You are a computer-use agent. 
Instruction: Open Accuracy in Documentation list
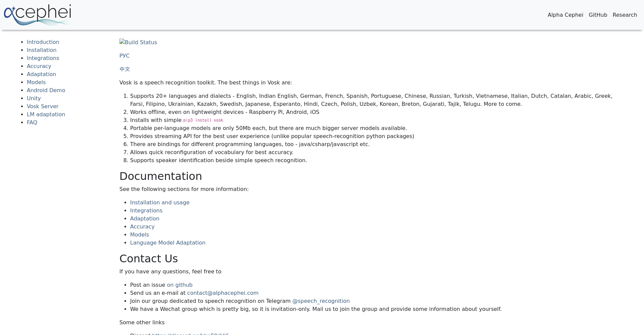click(x=142, y=226)
